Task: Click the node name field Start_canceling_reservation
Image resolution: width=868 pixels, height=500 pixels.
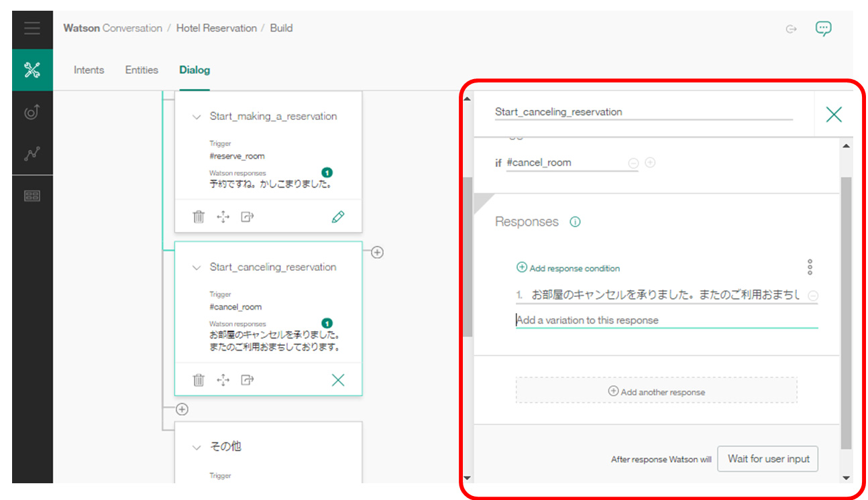Action: pos(643,112)
